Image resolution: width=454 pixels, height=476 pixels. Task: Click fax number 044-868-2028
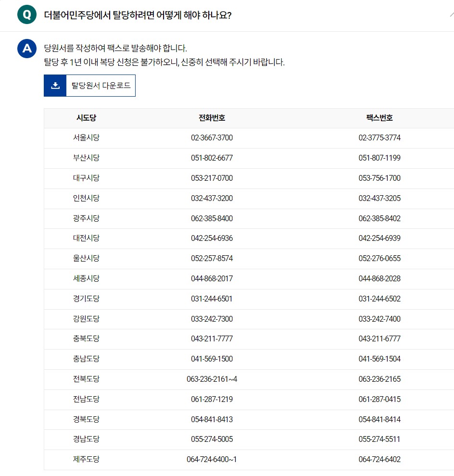(379, 278)
